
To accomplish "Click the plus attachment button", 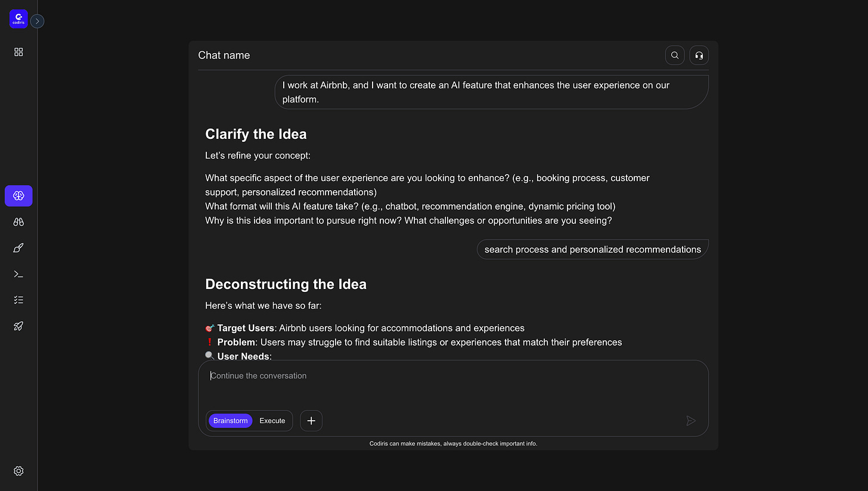I will point(311,421).
